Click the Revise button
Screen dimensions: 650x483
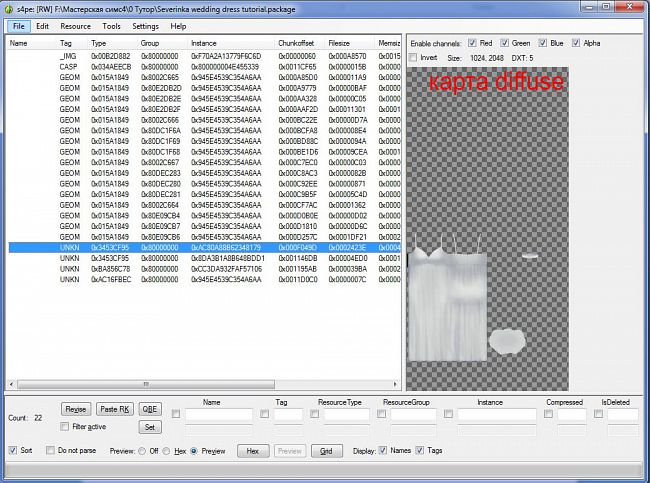(x=76, y=409)
